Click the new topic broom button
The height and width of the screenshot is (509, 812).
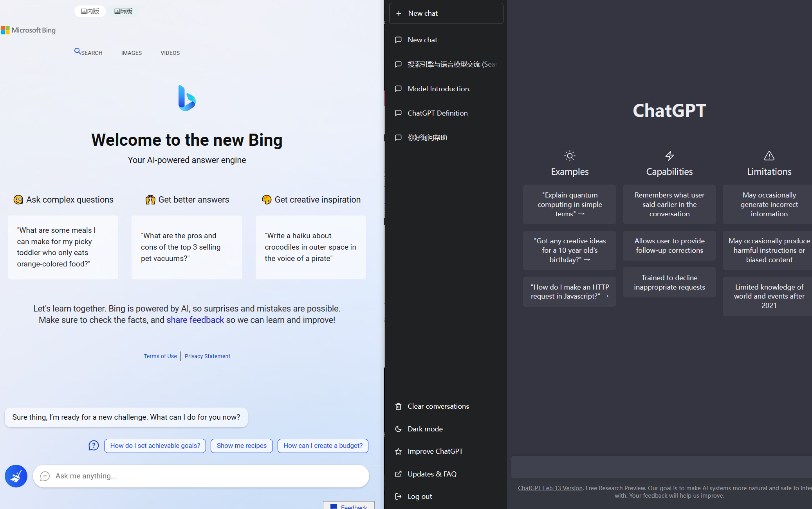pyautogui.click(x=16, y=476)
